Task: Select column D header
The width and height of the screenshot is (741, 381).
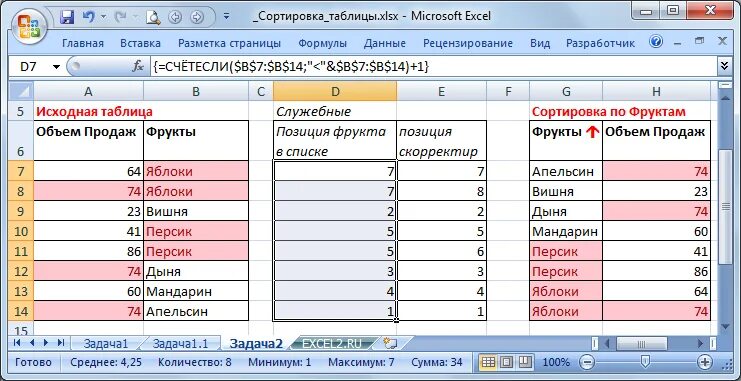Action: (x=335, y=91)
